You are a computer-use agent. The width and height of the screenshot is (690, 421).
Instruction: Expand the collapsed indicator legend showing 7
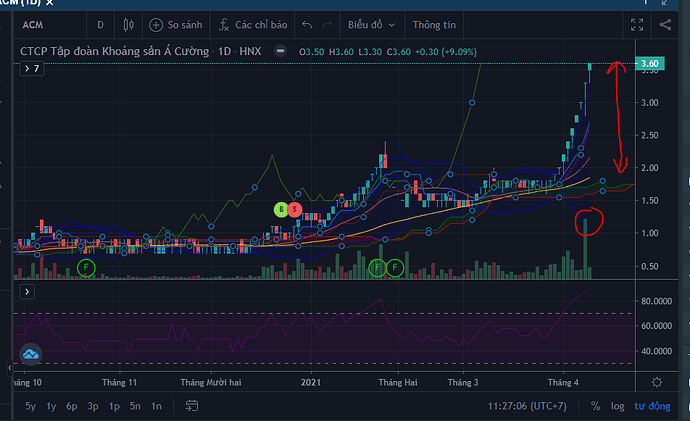coord(31,69)
